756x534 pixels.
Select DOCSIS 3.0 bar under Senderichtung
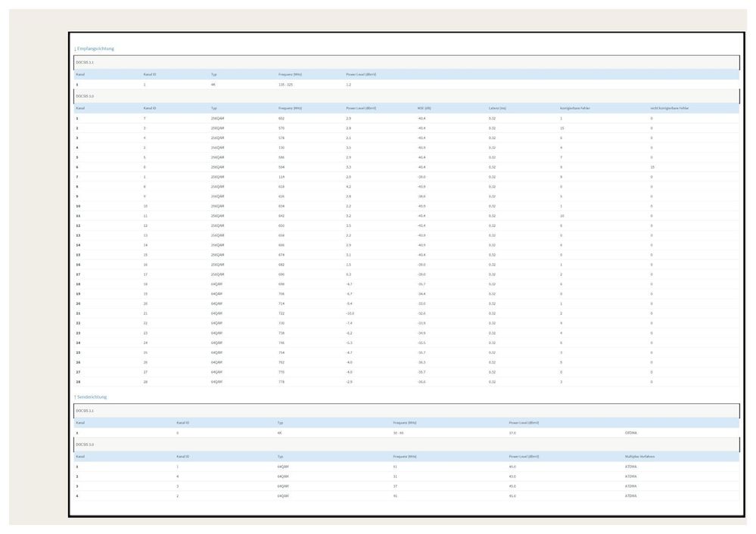tap(406, 444)
